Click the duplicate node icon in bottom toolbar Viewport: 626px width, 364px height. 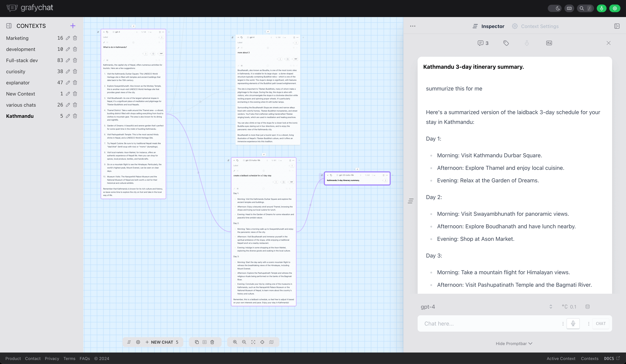[197, 342]
